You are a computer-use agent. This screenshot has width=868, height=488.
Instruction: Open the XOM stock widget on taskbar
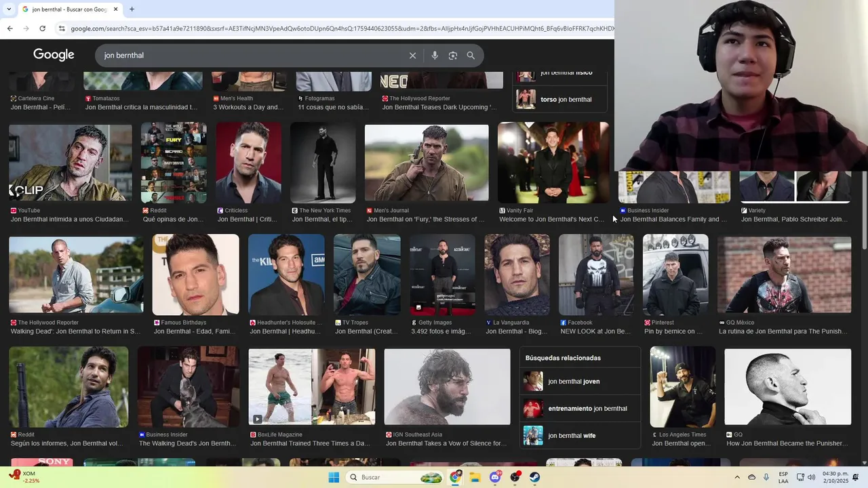point(26,477)
